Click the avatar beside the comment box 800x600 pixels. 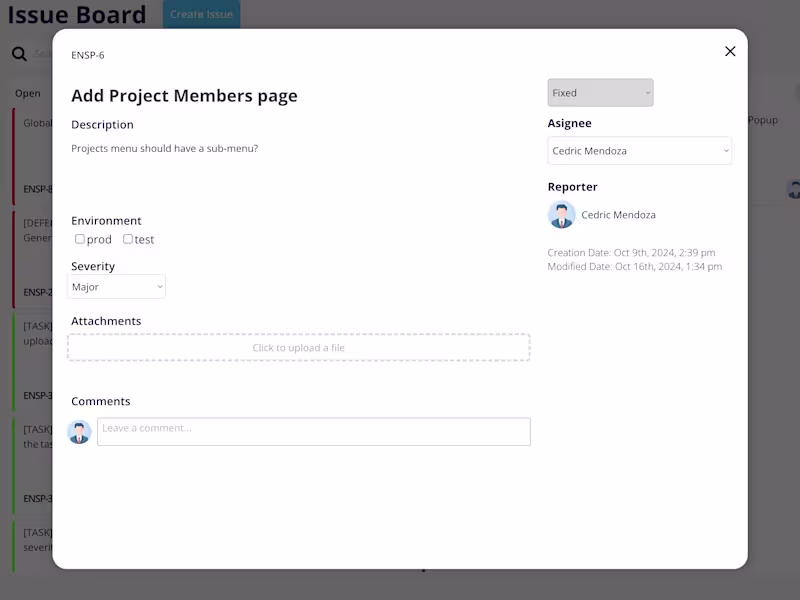pos(81,431)
